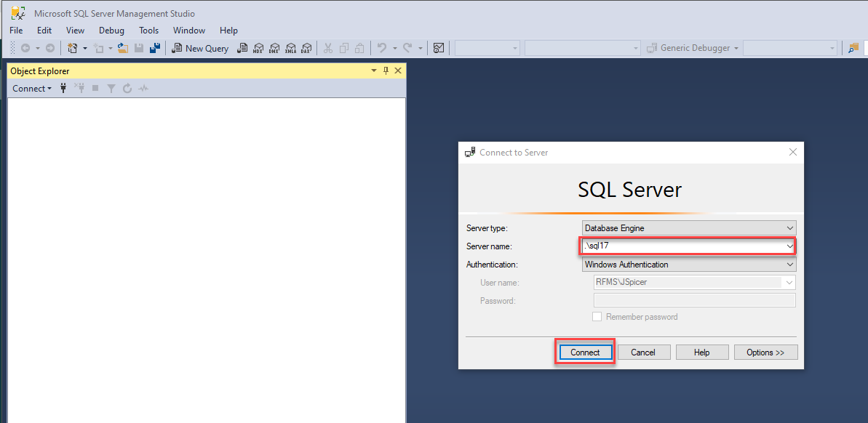
Task: Open the Authentication dropdown
Action: [x=689, y=265]
